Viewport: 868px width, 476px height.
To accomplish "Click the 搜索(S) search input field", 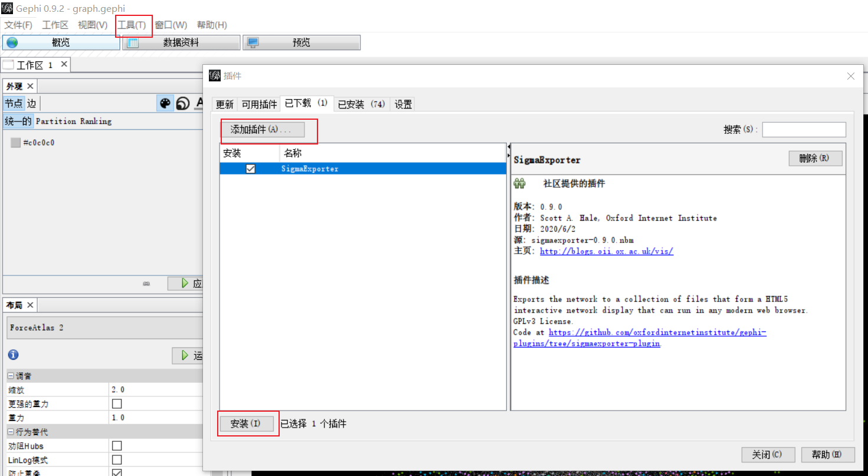I will click(804, 129).
